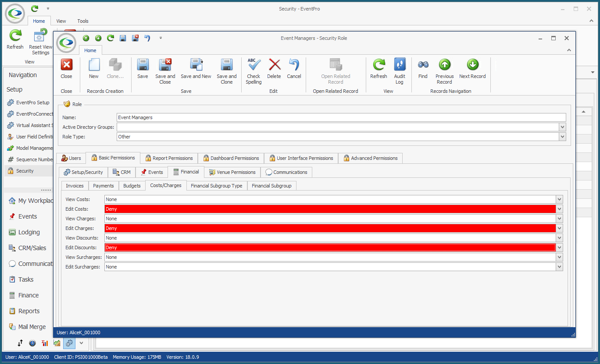
Task: Open the Invoices tab
Action: pyautogui.click(x=75, y=186)
